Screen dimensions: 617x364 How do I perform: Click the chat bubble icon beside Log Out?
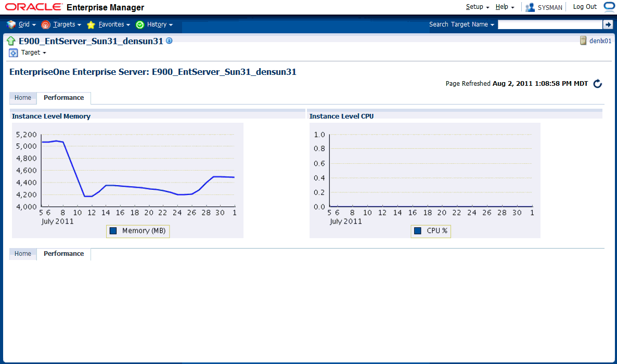(609, 7)
